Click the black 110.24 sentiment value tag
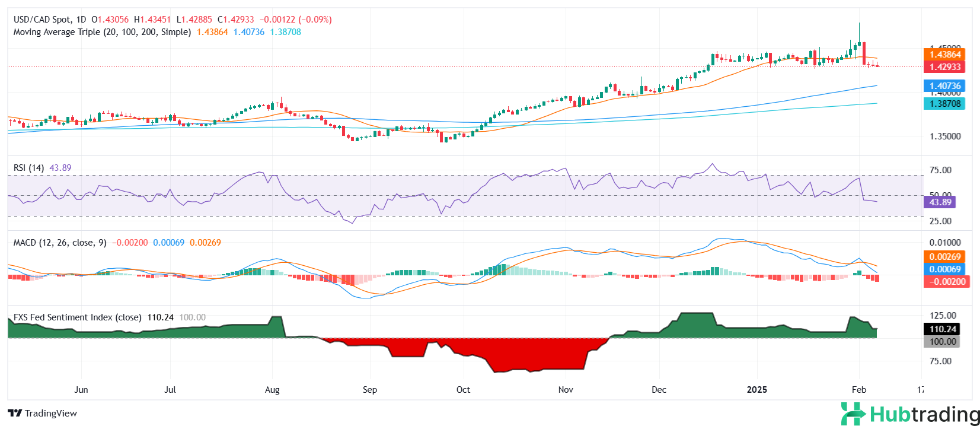Viewport: 980px width, 426px height. [942, 329]
